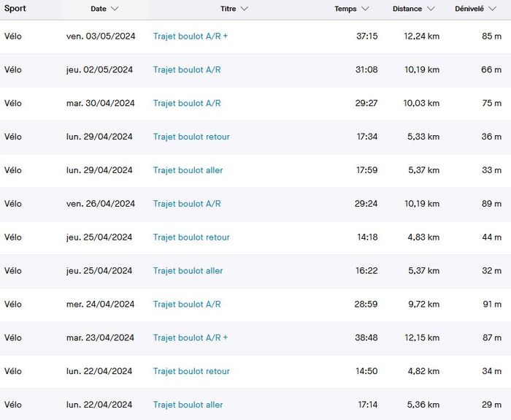Open the 02/05/2024 Trajet boulot A/R link

pos(187,69)
